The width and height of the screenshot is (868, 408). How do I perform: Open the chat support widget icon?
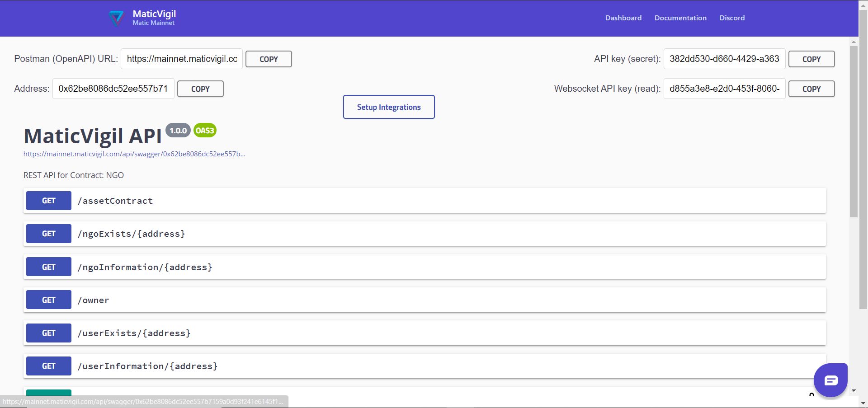[x=830, y=380]
